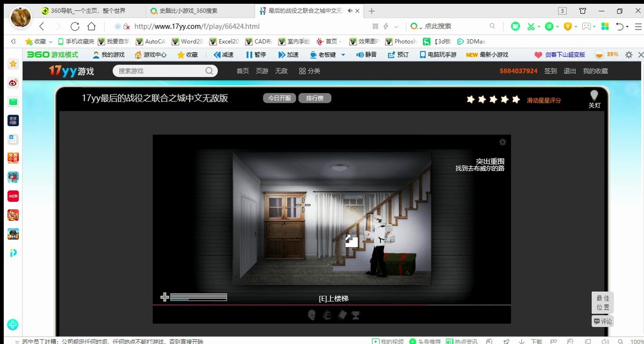
Task: Open the scissors screenshot tool dropdown
Action: point(539,27)
